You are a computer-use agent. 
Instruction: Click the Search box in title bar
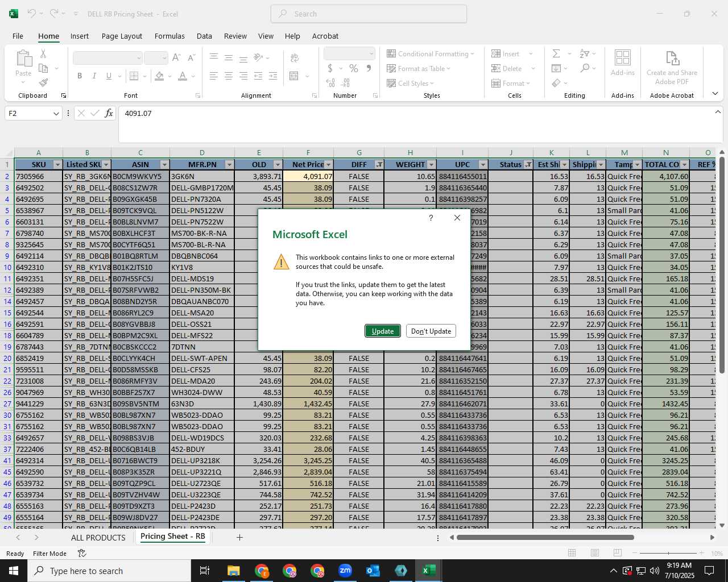click(369, 14)
